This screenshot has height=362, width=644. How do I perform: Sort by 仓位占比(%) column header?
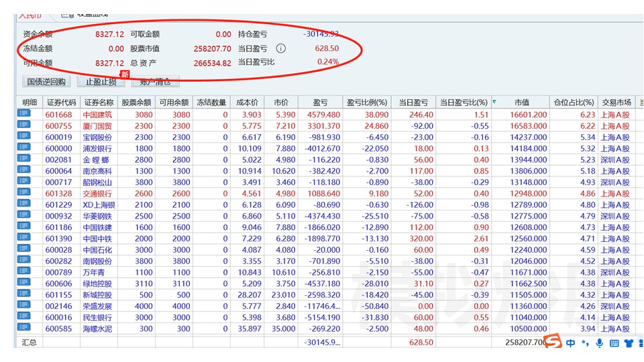pos(574,102)
